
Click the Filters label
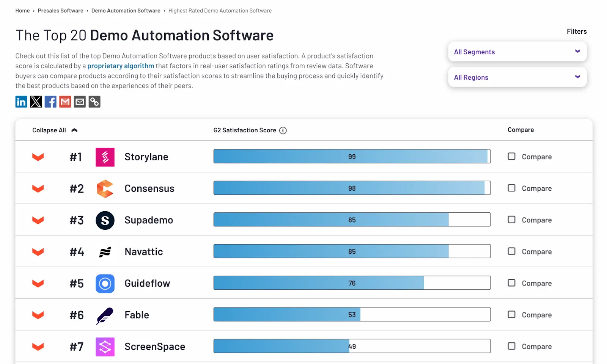click(577, 31)
